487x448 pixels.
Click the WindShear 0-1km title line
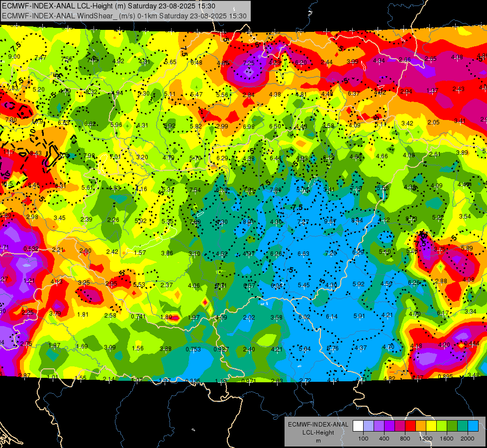[x=124, y=16]
